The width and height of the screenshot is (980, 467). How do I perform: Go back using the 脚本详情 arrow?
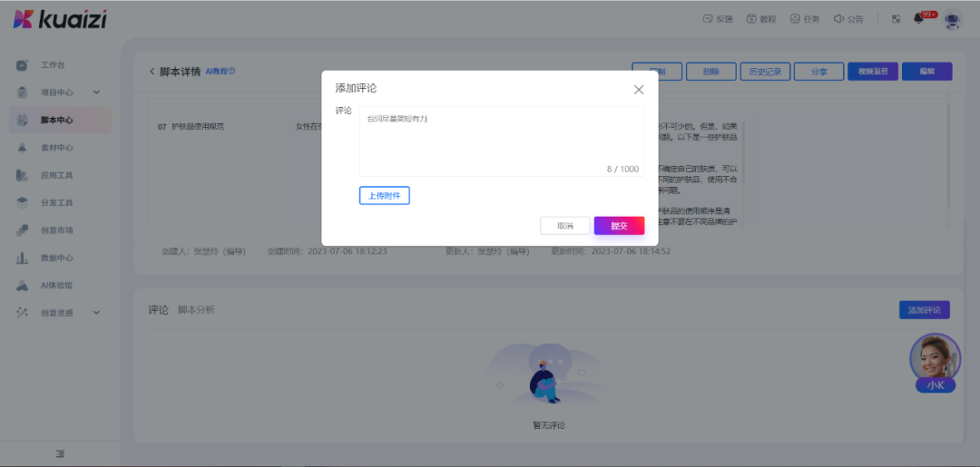coord(152,71)
